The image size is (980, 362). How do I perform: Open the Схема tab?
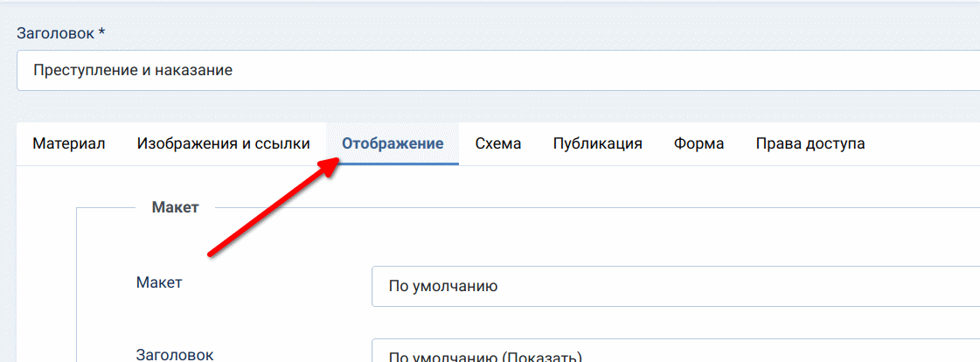[498, 143]
